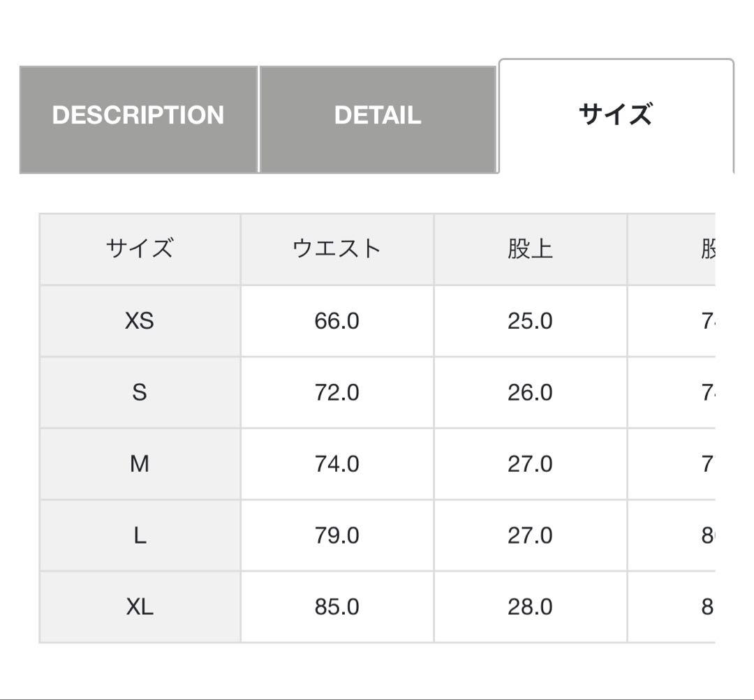
Task: Click the S rise value 26.0
Action: pyautogui.click(x=530, y=392)
